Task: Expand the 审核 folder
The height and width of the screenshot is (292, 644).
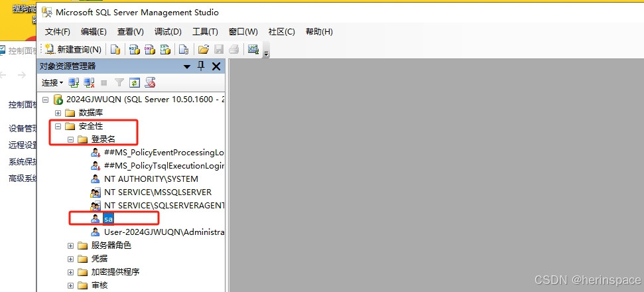Action: click(x=71, y=285)
